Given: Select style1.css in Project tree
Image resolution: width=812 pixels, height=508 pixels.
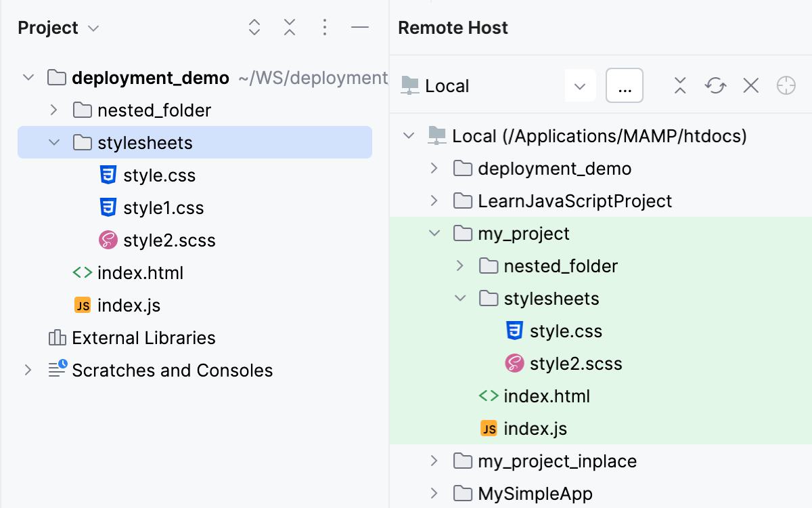Looking at the screenshot, I should tap(163, 208).
